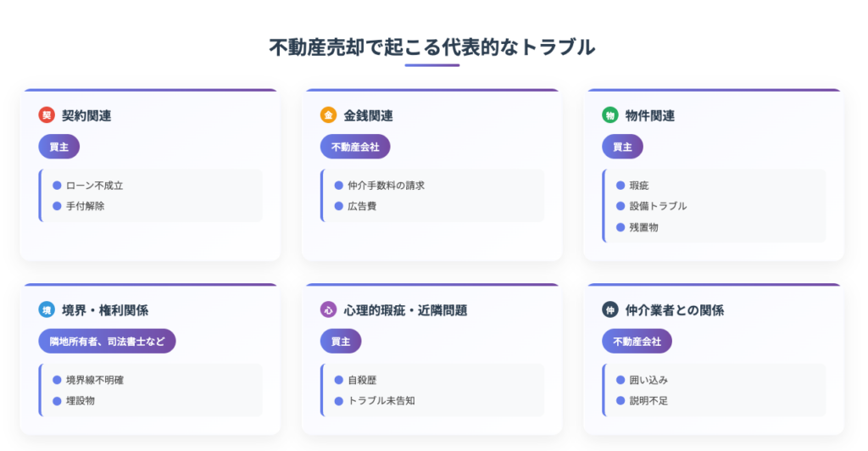Click the dark 仲 icon for 仲介業者との関係
The image size is (868, 451).
610,310
